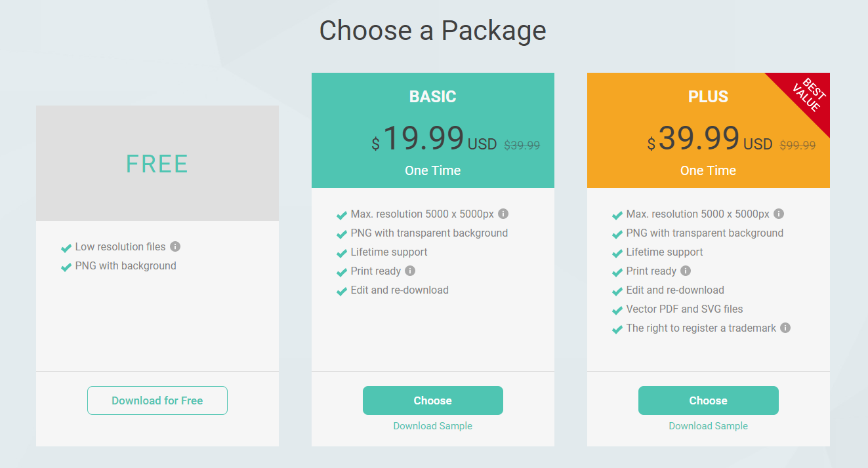Click the Basic 19.99 price
Viewport: 868px width, 468px height.
point(423,138)
